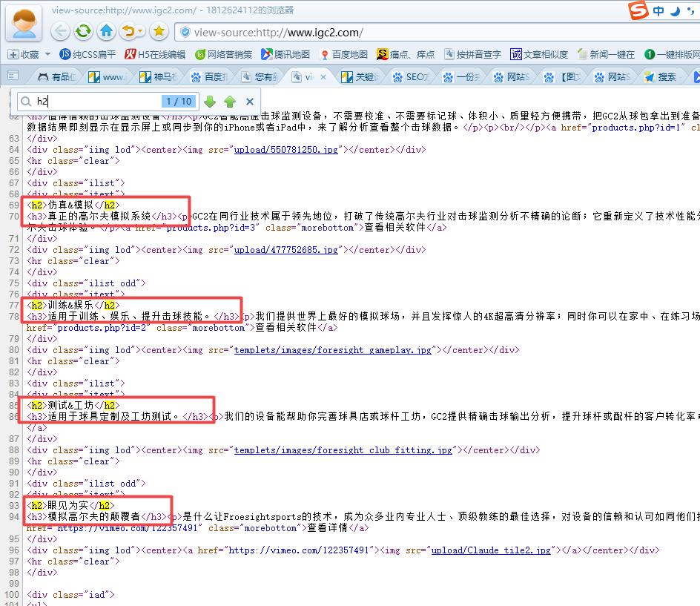Open the 百度地图 bookmark
700x606 pixels.
(x=343, y=54)
